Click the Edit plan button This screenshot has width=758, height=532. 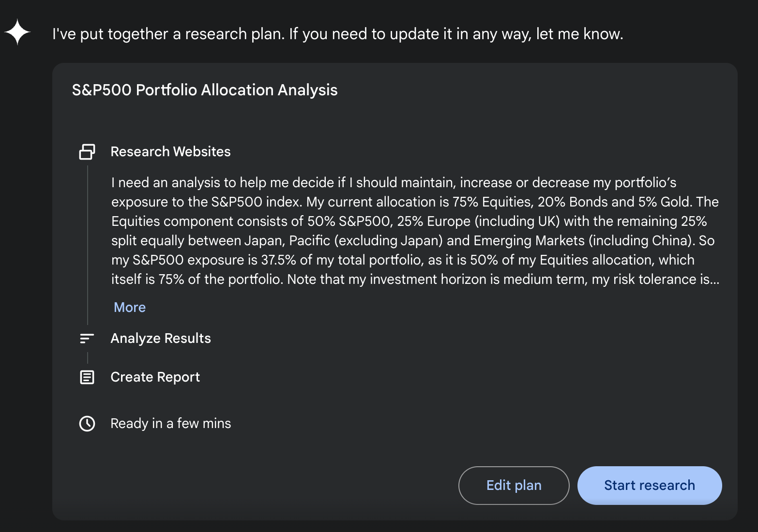coord(514,485)
